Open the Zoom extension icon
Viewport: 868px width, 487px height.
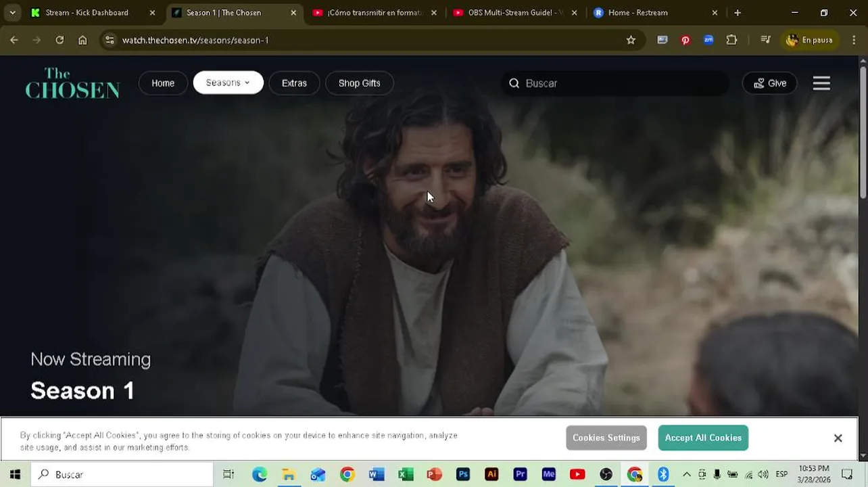pyautogui.click(x=708, y=40)
